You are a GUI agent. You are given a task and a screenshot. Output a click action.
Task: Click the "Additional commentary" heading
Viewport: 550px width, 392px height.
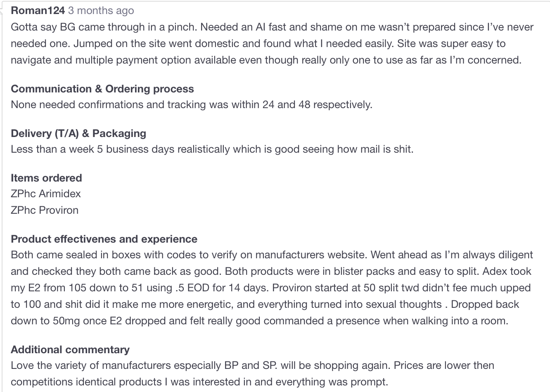pos(70,349)
